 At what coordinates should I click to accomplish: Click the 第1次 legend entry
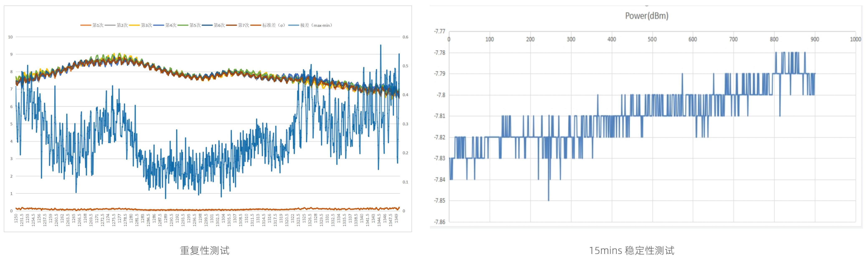(x=98, y=25)
